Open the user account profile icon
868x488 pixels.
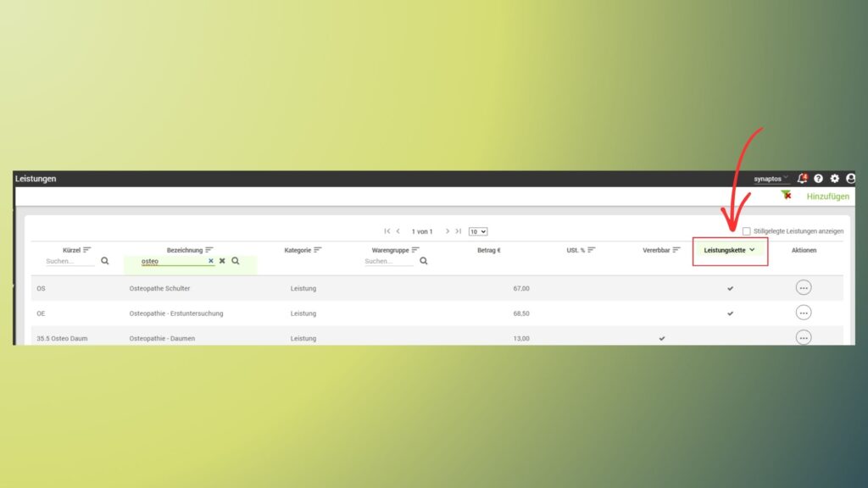click(x=851, y=178)
